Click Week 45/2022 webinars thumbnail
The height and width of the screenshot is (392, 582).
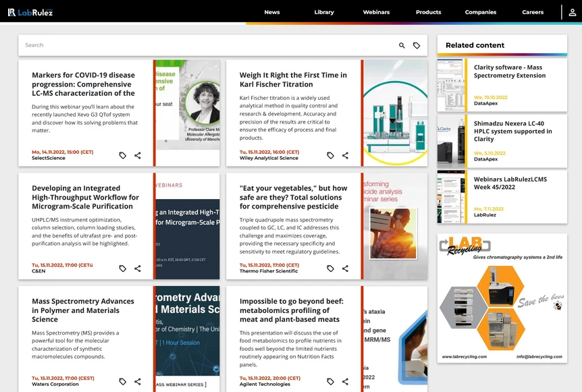450,197
